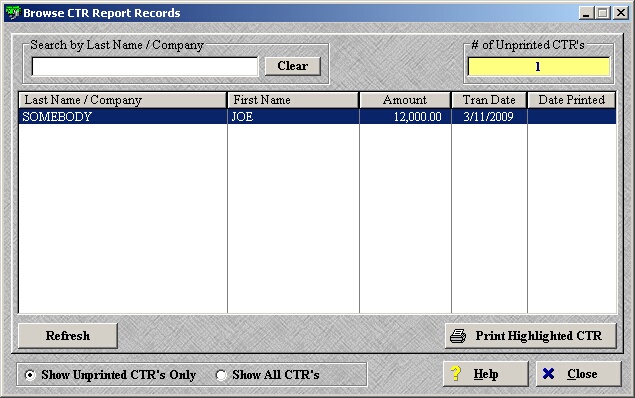
Task: Sort by Tran Date column header
Action: (x=489, y=100)
